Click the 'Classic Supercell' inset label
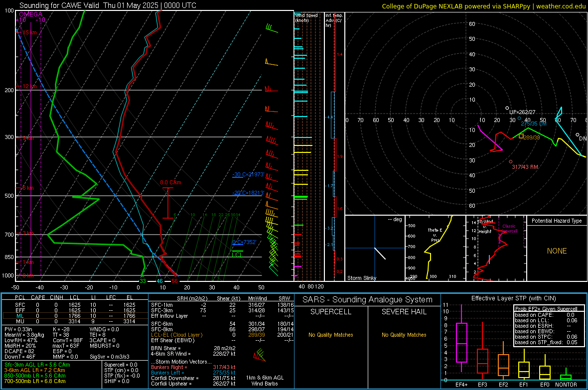The width and height of the screenshot is (588, 390). tap(509, 229)
